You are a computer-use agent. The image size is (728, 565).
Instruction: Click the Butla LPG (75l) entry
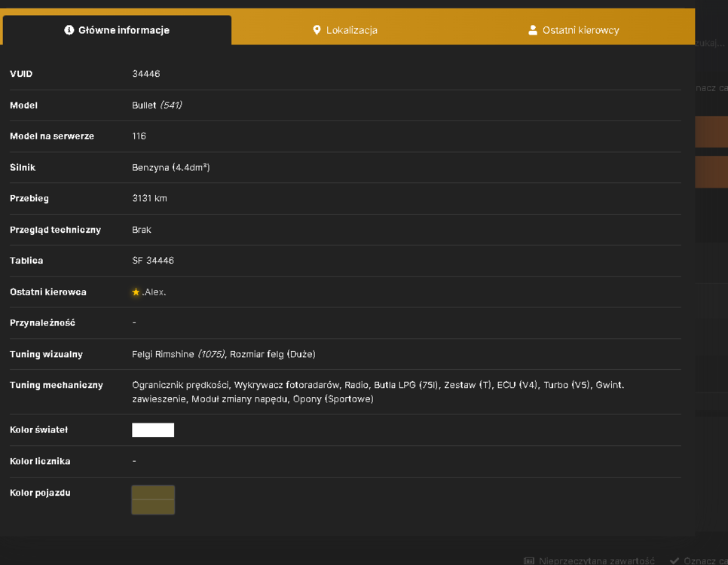pyautogui.click(x=406, y=385)
